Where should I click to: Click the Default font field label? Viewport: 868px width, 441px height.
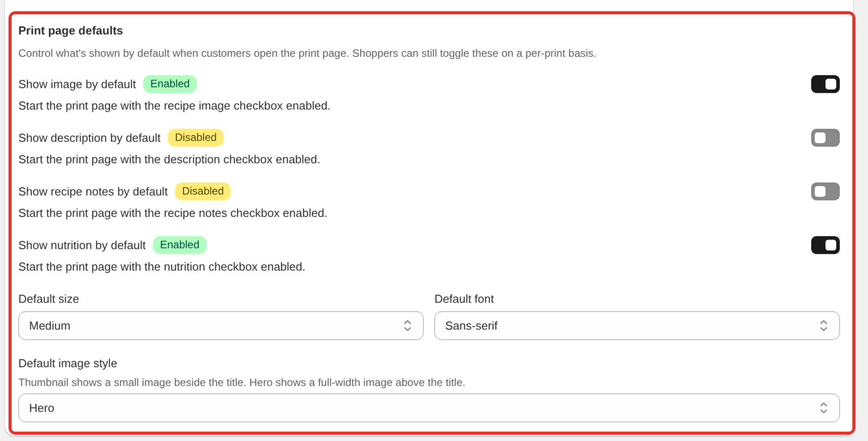(x=464, y=299)
